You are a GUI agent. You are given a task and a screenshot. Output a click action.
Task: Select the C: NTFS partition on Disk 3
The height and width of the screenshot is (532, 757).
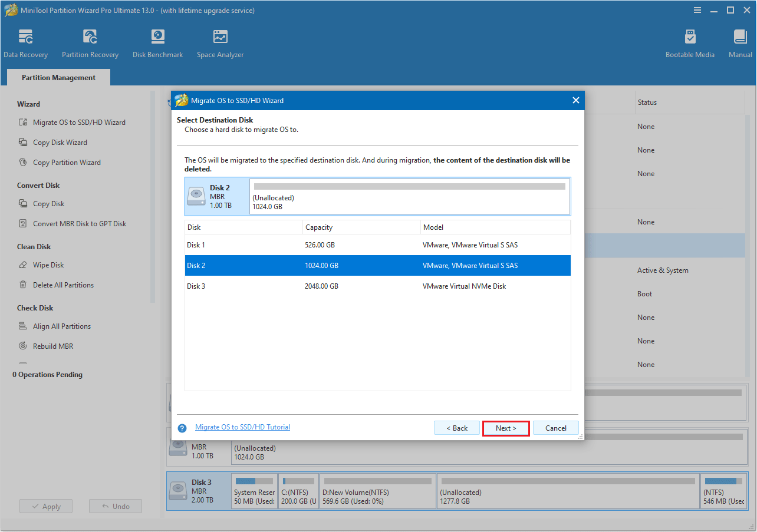tap(298, 491)
